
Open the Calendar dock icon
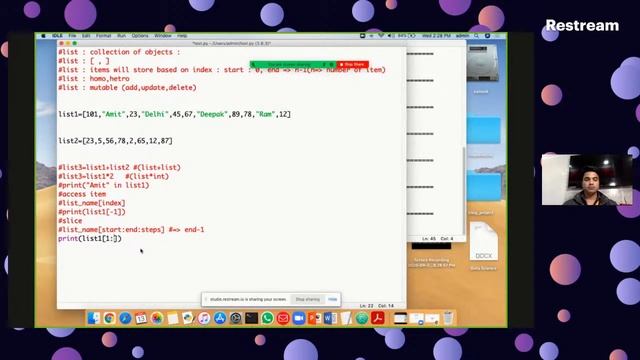click(141, 318)
